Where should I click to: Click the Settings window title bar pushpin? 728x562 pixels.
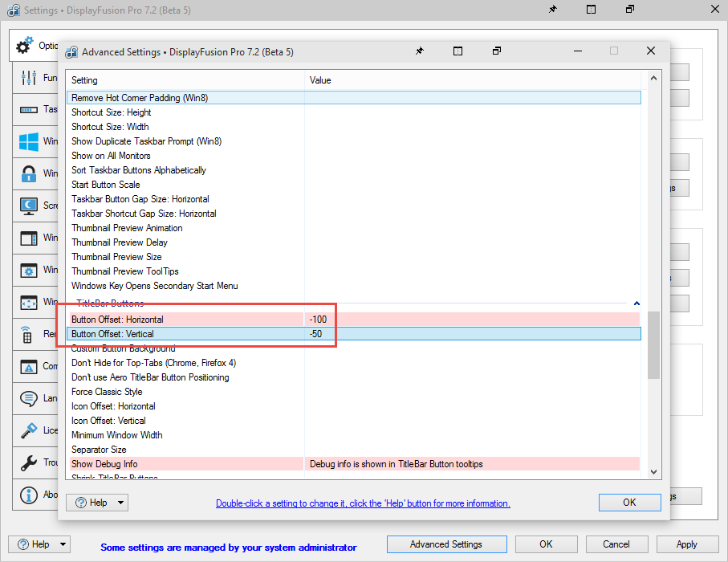click(552, 10)
